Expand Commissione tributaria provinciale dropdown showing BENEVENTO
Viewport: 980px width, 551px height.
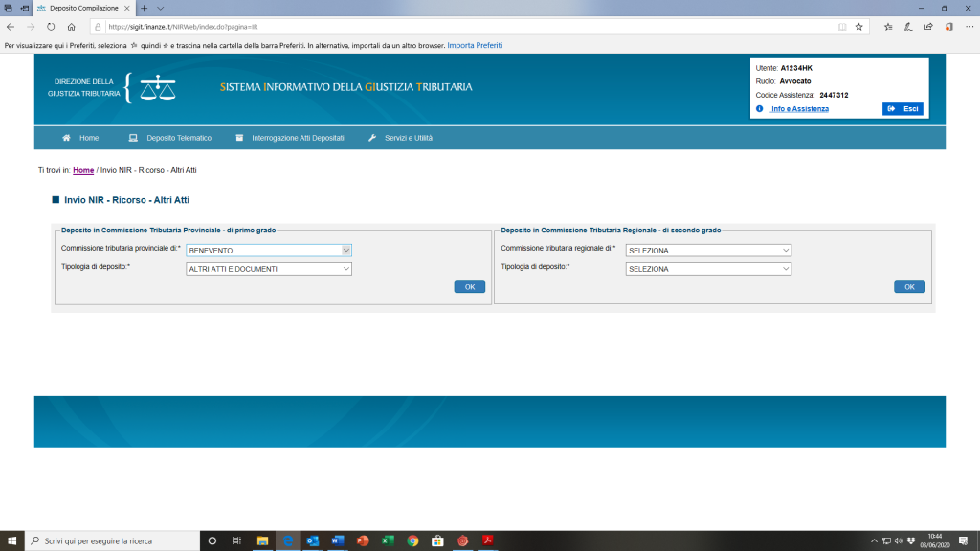click(x=269, y=251)
